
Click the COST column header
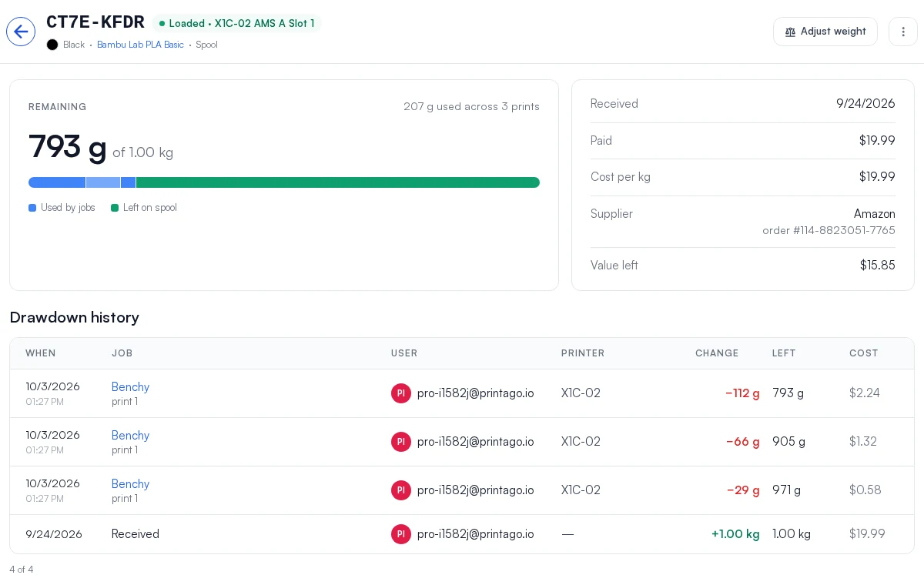864,353
